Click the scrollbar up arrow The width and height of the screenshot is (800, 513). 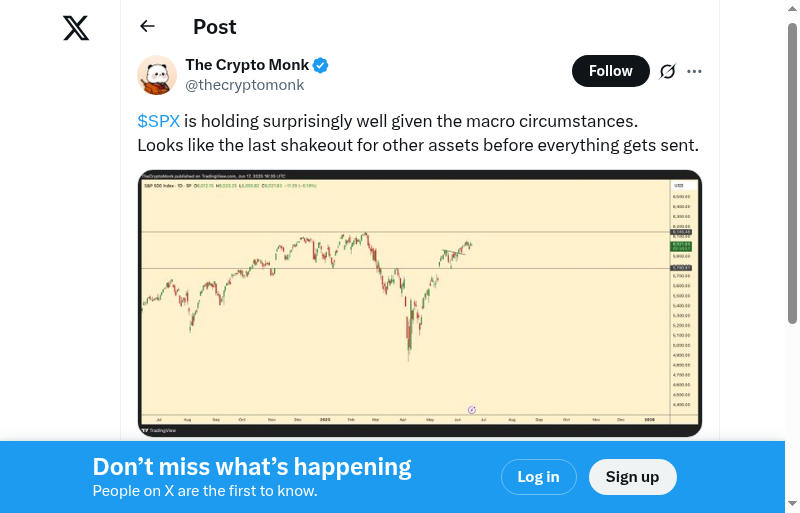tap(793, 10)
